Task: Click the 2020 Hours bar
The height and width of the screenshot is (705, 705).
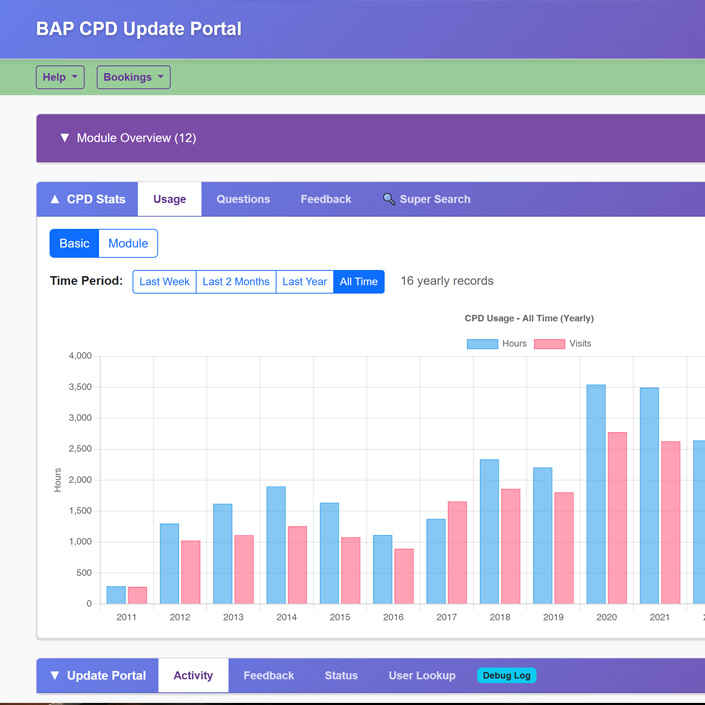Action: (x=596, y=494)
